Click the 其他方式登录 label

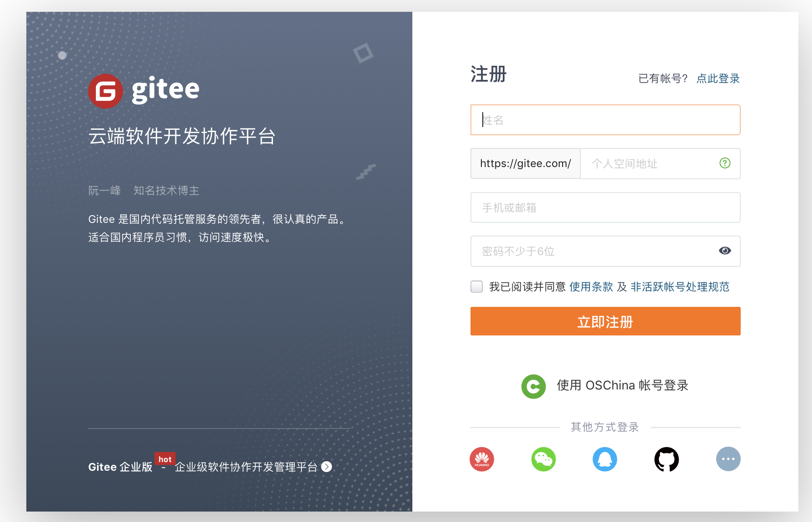point(605,427)
